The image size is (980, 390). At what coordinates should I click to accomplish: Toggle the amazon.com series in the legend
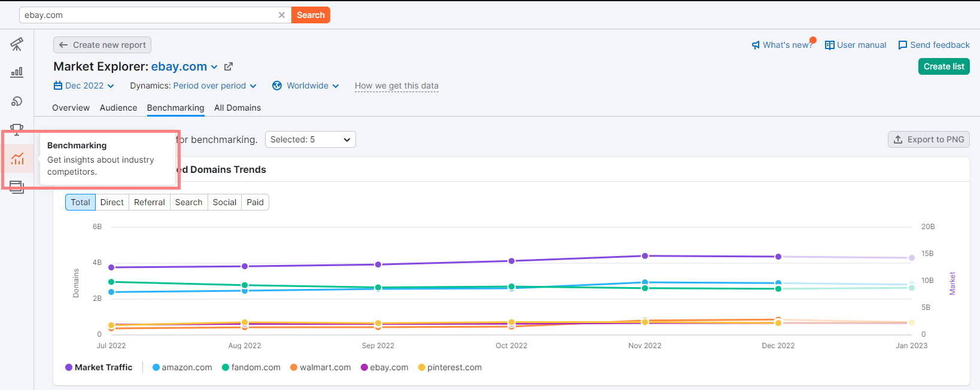182,367
